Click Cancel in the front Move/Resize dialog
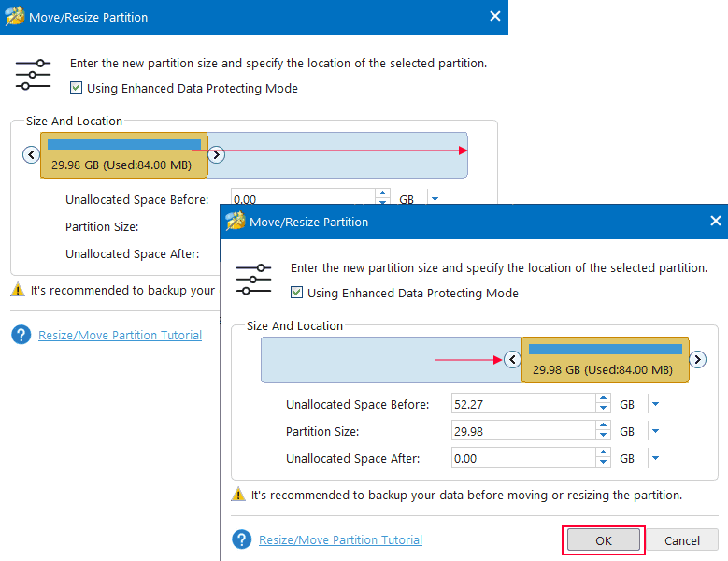The image size is (728, 561). tap(681, 540)
